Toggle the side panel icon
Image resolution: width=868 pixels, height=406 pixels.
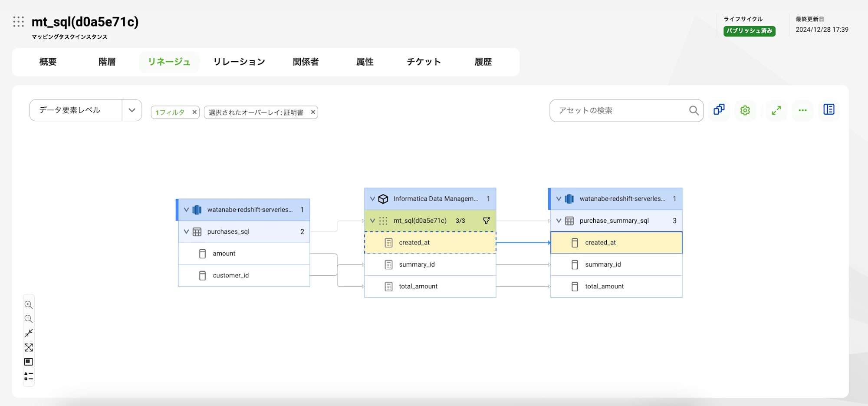(829, 109)
